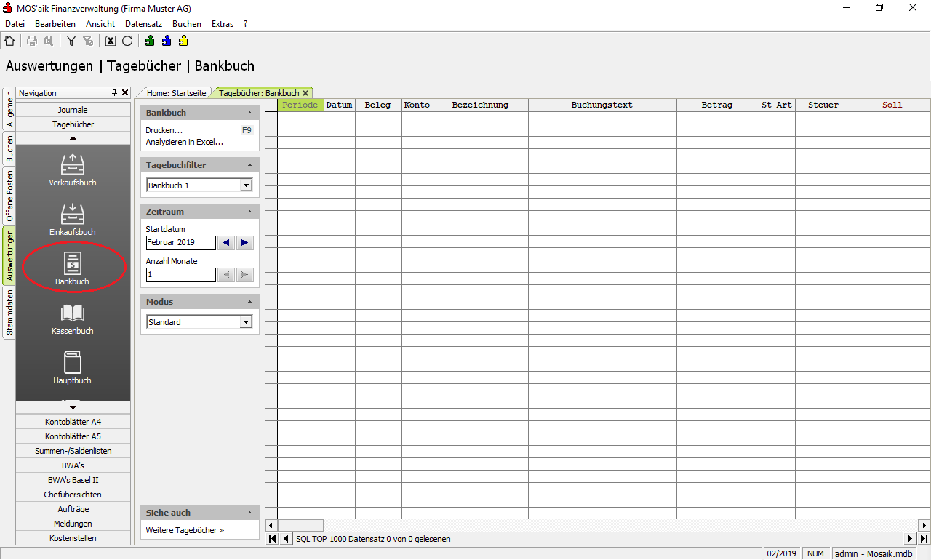This screenshot has height=560, width=931.
Task: Click the refresh arrow toolbar icon
Action: click(x=127, y=41)
